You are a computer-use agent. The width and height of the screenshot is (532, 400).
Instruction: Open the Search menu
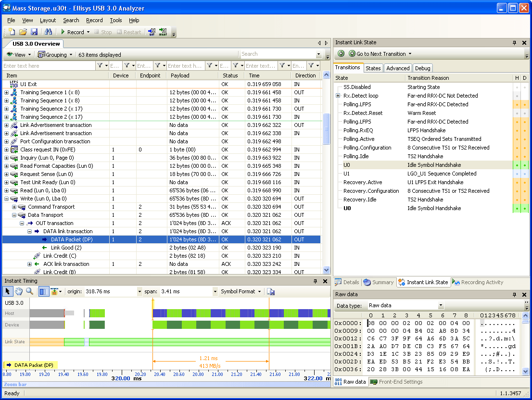point(71,20)
